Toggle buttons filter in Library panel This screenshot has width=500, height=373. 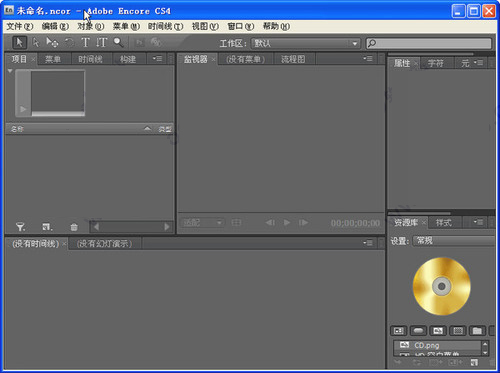[x=418, y=331]
